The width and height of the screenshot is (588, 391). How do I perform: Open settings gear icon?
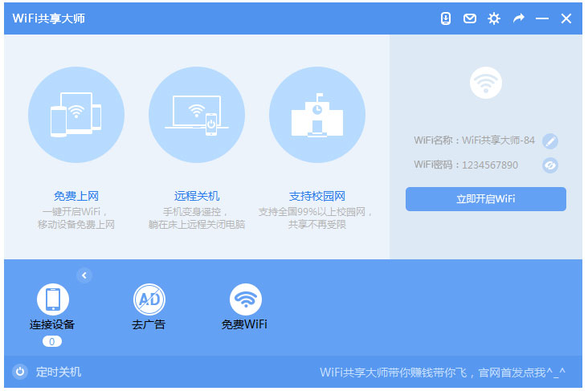click(x=494, y=18)
